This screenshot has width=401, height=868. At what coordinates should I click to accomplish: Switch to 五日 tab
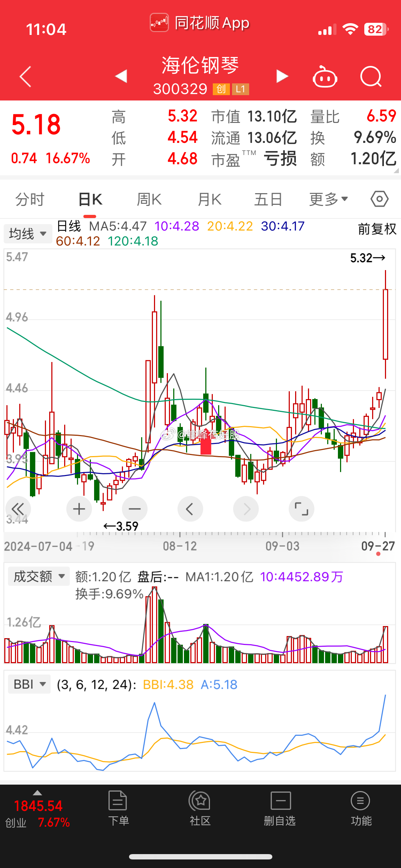pyautogui.click(x=268, y=199)
